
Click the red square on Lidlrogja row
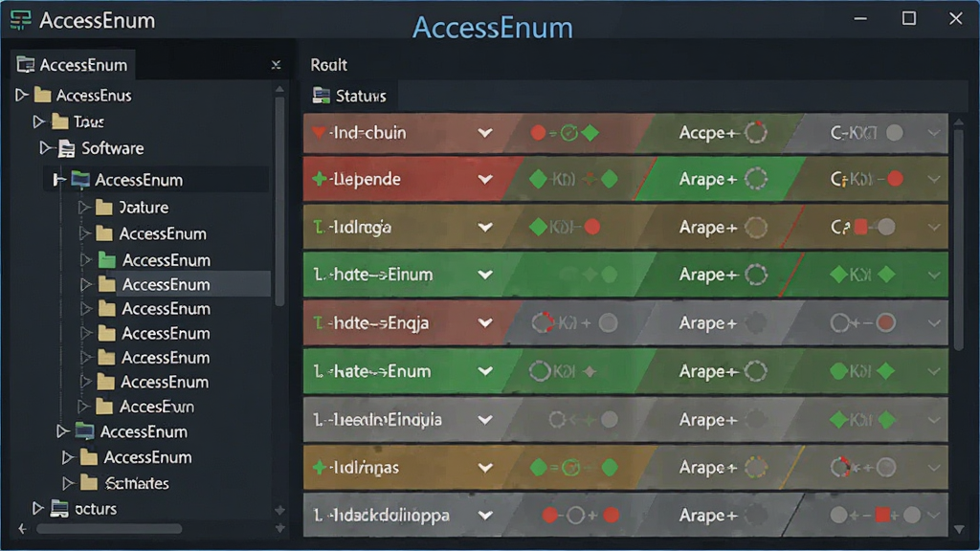coord(860,227)
